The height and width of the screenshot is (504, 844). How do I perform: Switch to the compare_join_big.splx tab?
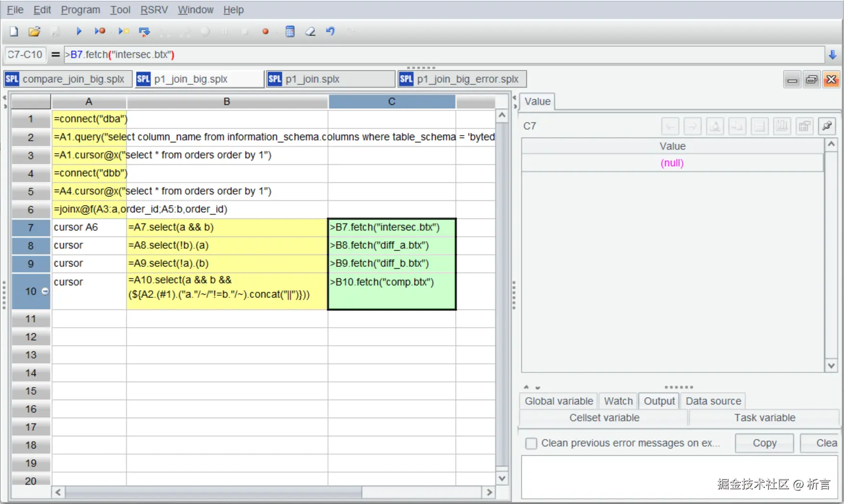tap(68, 79)
